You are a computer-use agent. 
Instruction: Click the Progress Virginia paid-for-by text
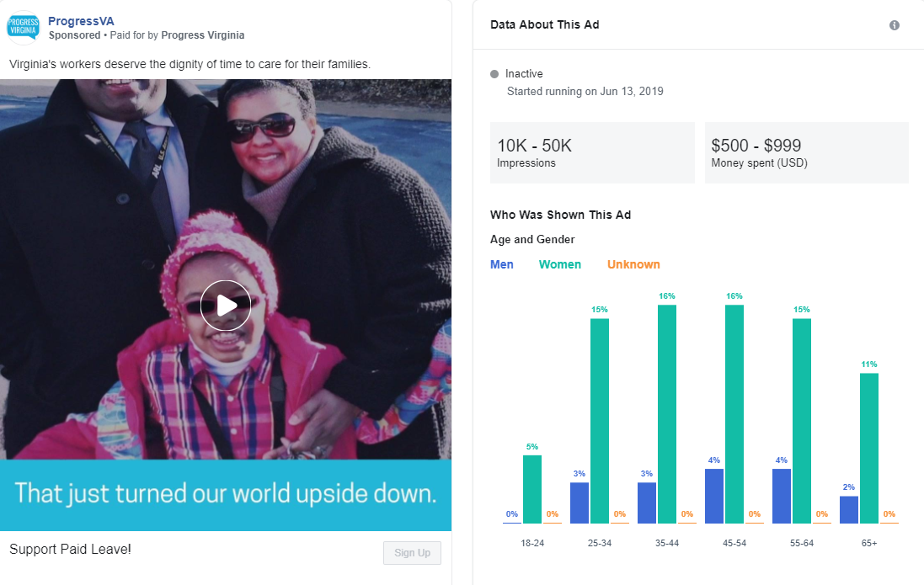[202, 35]
